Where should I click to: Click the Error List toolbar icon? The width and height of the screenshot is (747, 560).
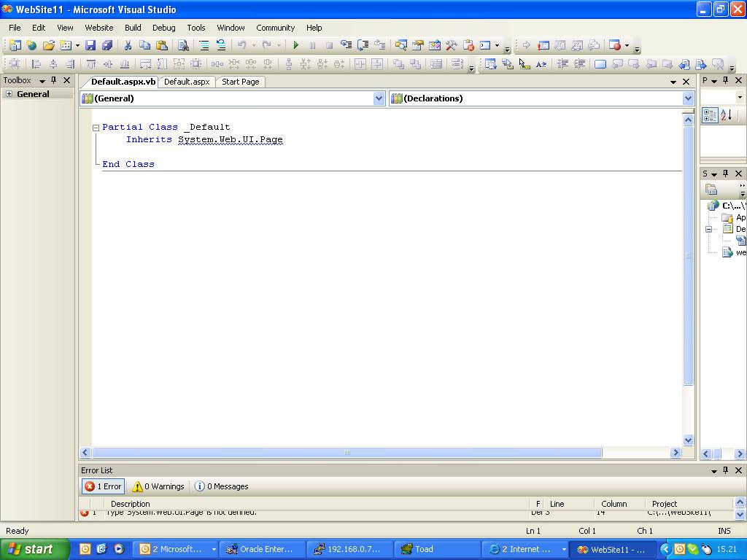click(468, 45)
